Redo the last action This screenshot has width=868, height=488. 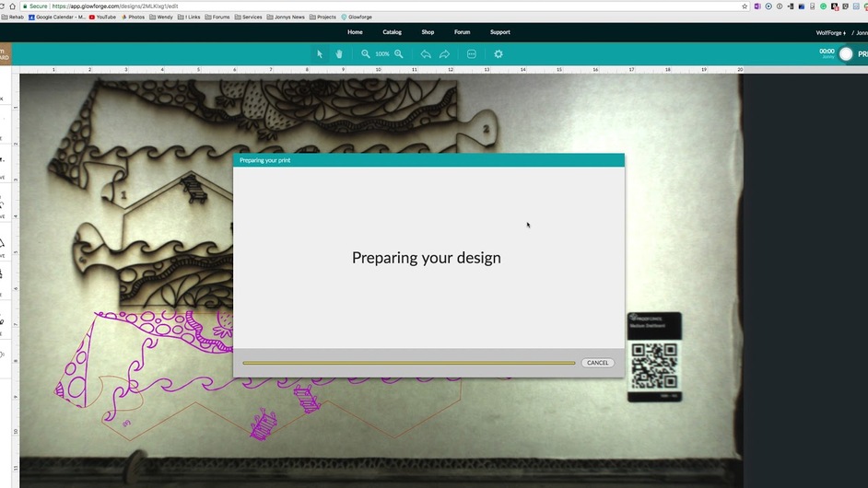click(444, 54)
